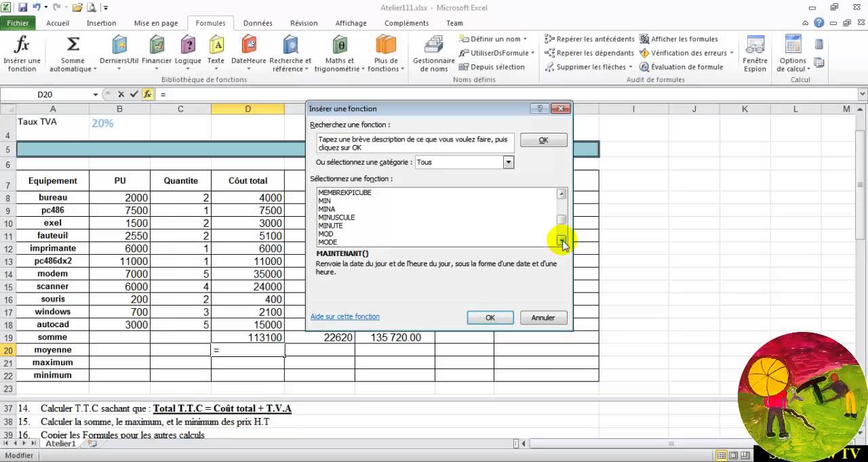Click the Open folder Quick Access icon
This screenshot has width=868, height=462.
click(77, 7)
